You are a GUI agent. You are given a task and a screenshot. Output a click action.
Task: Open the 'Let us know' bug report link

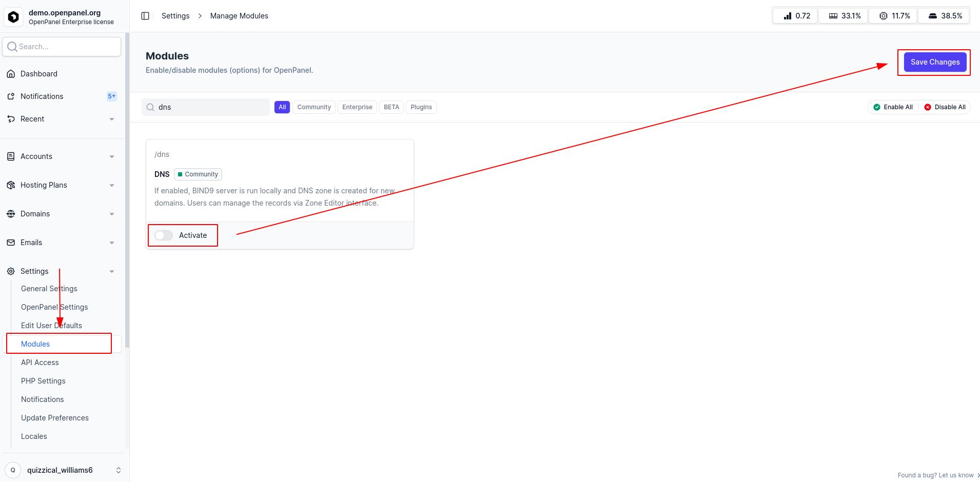956,475
